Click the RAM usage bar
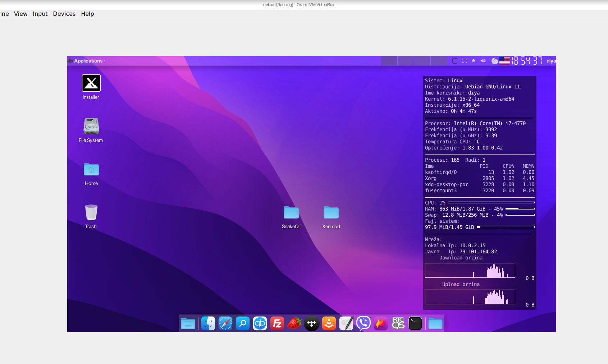 point(520,209)
